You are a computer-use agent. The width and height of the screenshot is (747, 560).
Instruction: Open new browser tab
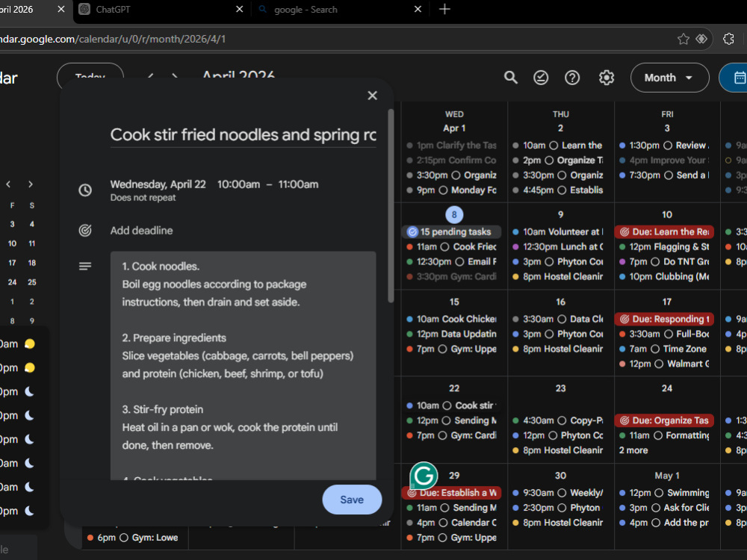(444, 9)
